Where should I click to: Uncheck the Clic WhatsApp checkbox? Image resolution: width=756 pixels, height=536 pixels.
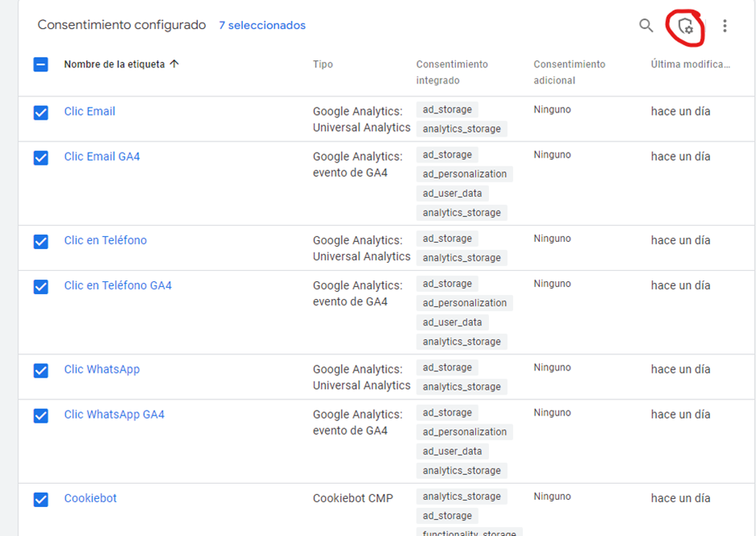41,370
